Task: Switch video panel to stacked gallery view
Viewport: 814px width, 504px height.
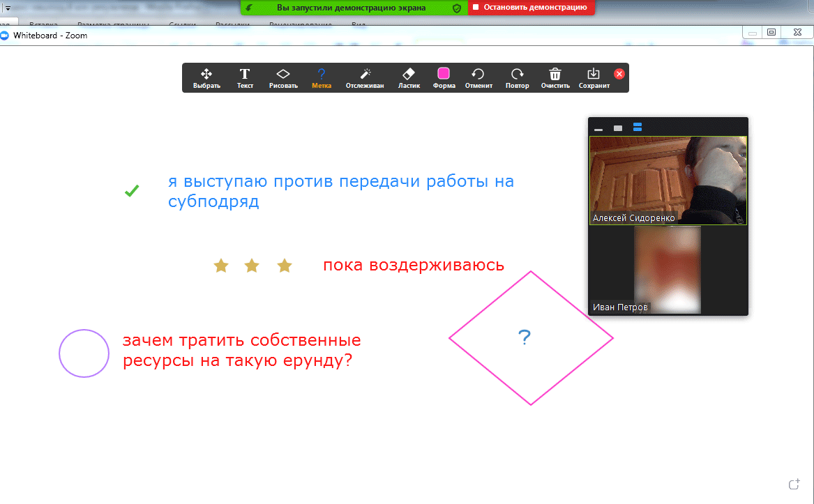Action: coord(638,128)
